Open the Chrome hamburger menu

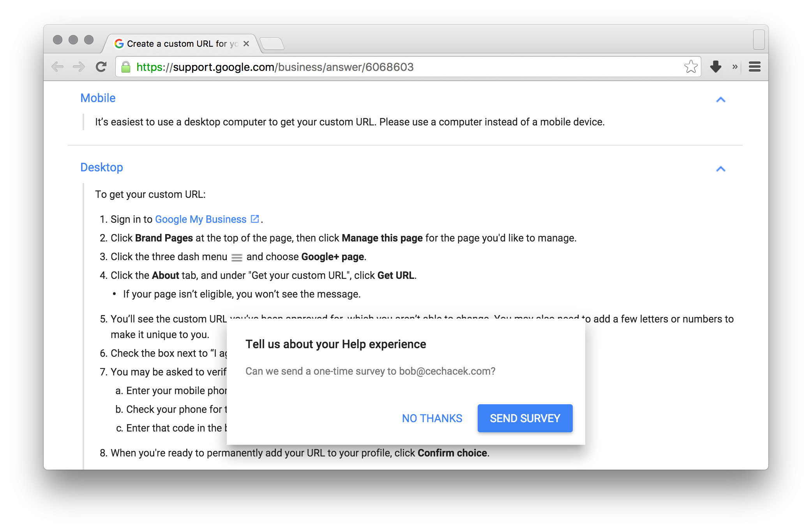[755, 67]
